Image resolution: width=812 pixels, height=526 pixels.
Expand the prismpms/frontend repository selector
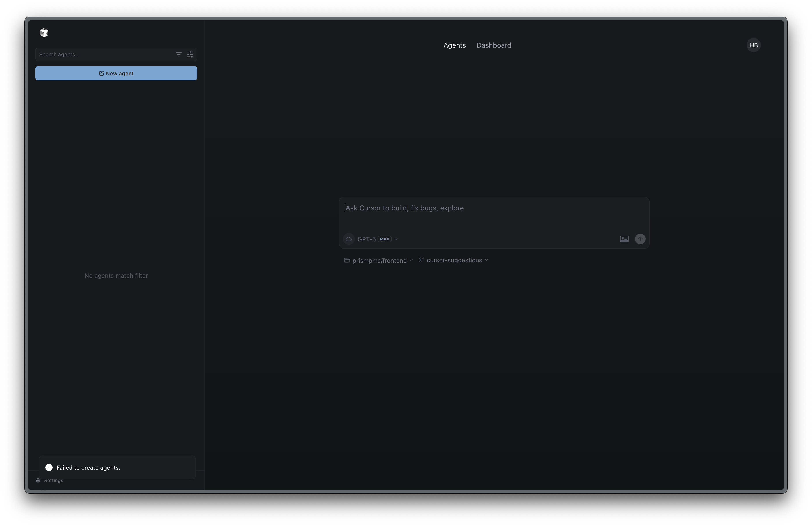pyautogui.click(x=379, y=260)
